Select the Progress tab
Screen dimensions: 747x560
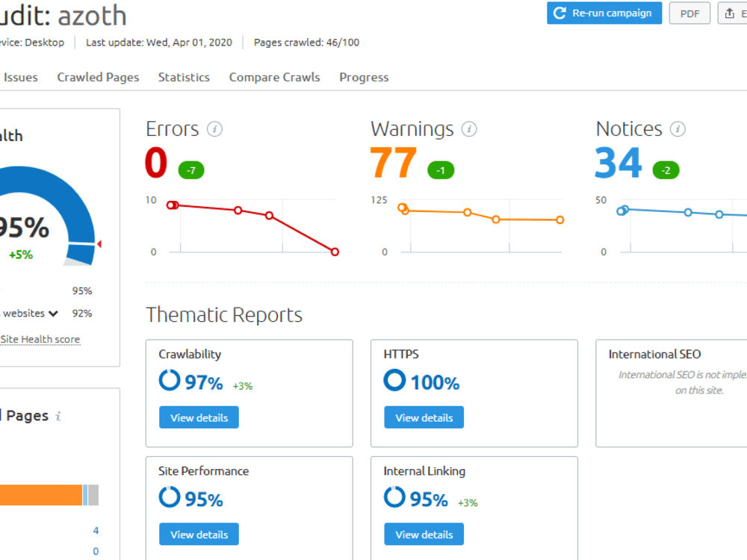pyautogui.click(x=364, y=77)
